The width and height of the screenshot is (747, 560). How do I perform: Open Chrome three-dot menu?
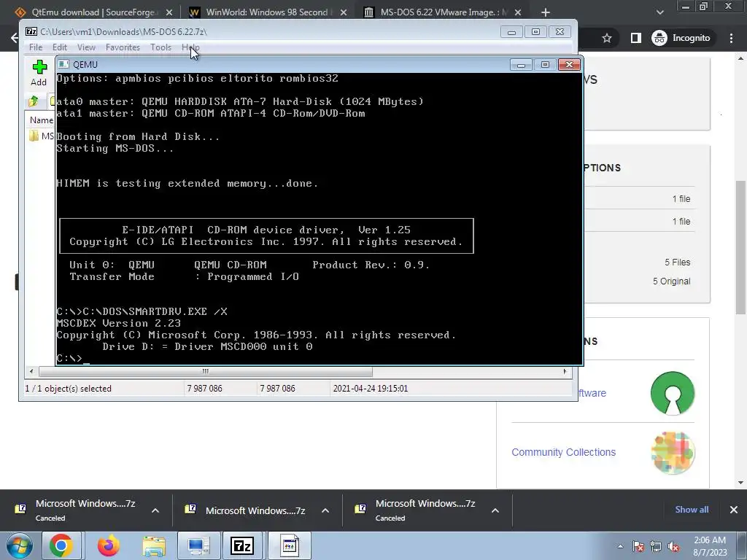pyautogui.click(x=731, y=38)
